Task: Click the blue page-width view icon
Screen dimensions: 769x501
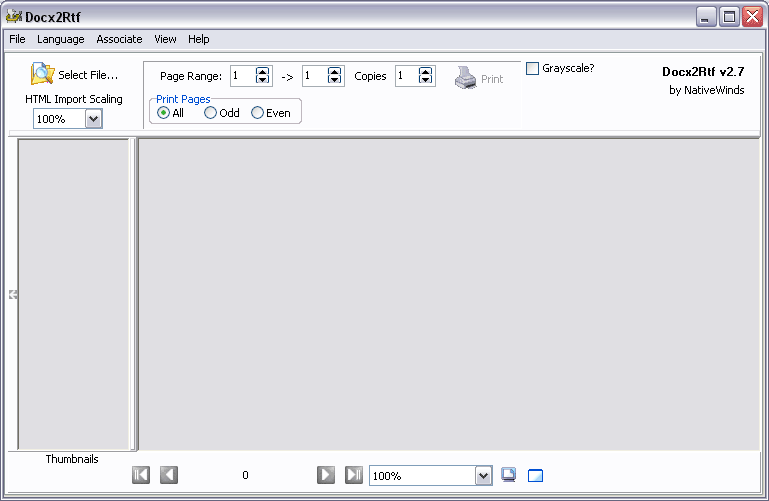Action: pos(535,476)
